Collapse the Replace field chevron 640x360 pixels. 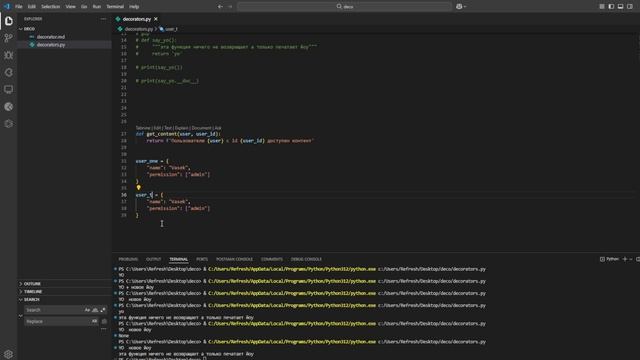click(21, 316)
